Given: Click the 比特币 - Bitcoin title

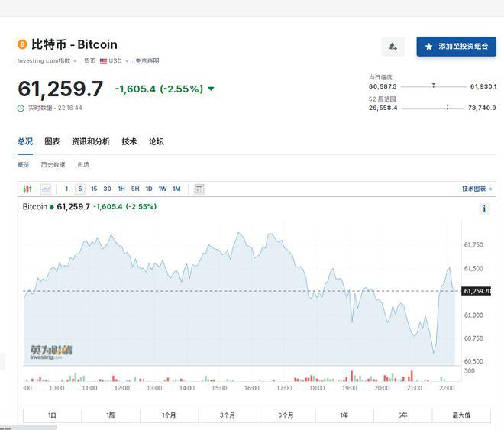Looking at the screenshot, I should [74, 44].
